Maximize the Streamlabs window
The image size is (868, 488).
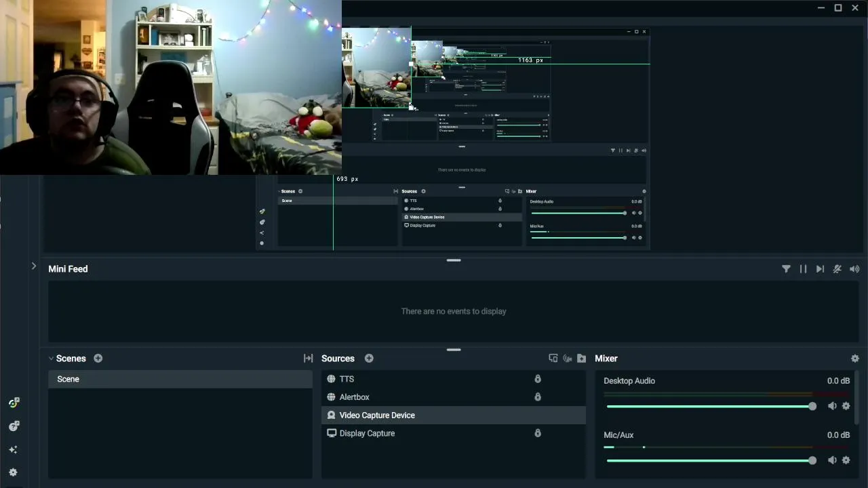click(x=838, y=8)
